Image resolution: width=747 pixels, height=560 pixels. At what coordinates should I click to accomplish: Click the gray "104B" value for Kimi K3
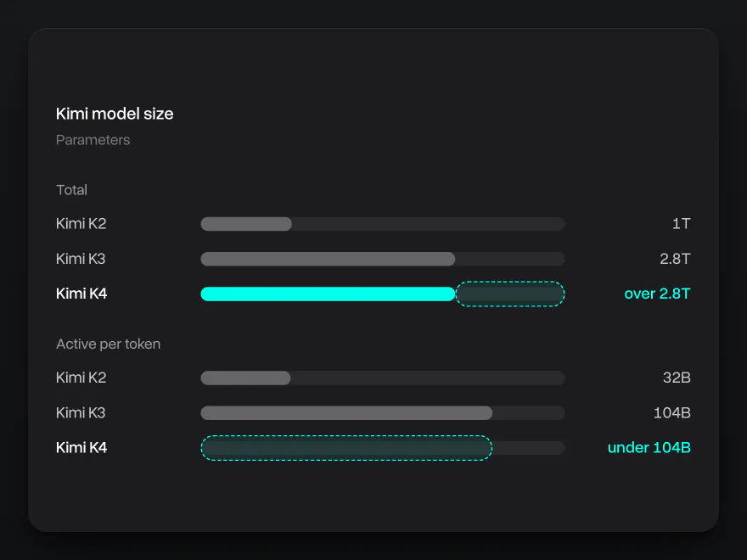click(671, 412)
